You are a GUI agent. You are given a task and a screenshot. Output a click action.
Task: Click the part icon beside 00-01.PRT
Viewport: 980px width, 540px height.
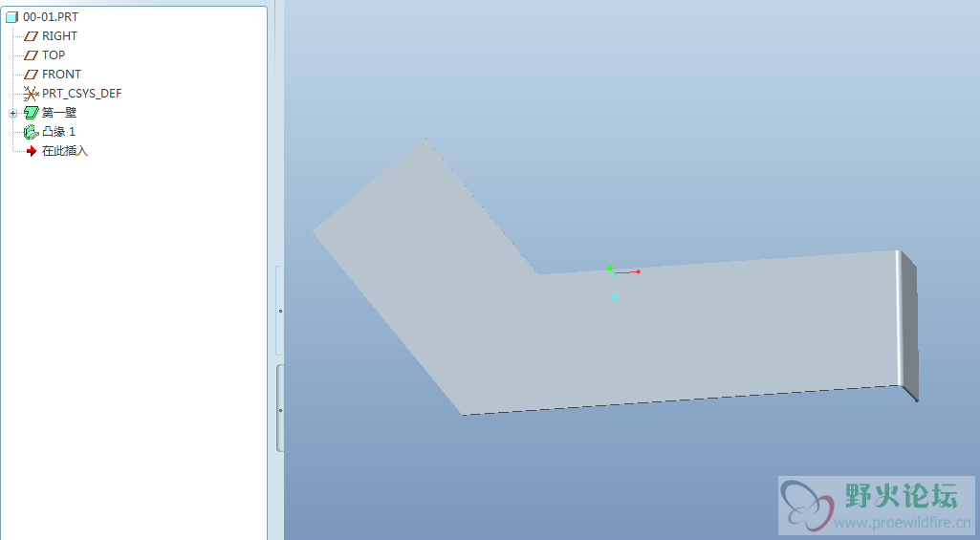click(11, 17)
